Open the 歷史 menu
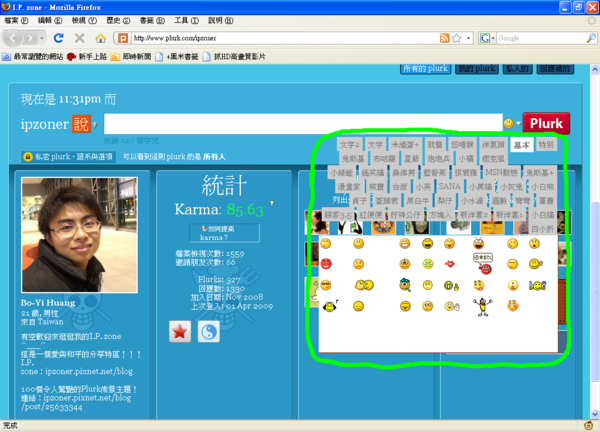 pos(118,20)
